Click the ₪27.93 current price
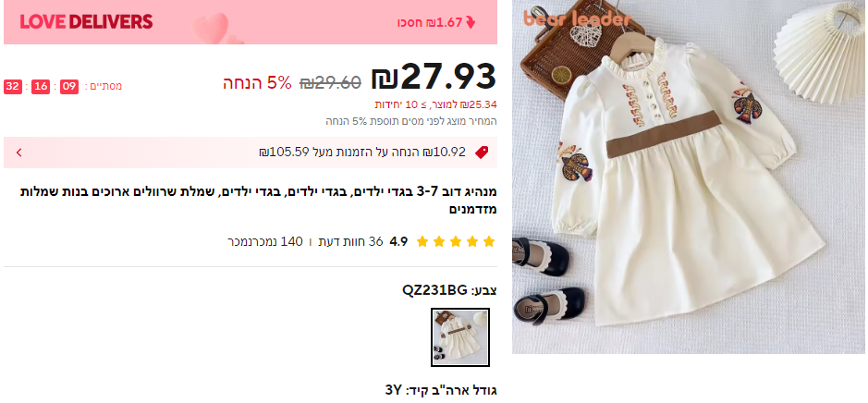 pyautogui.click(x=434, y=77)
